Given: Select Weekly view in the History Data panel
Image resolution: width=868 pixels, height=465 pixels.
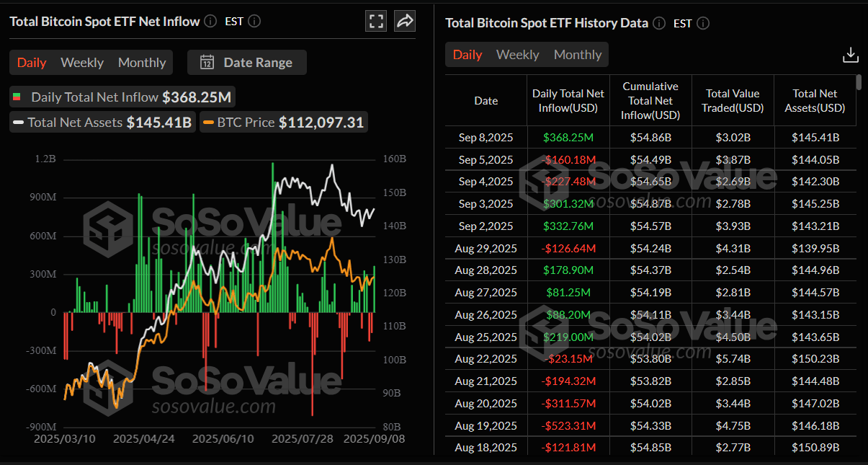Looking at the screenshot, I should pos(517,54).
